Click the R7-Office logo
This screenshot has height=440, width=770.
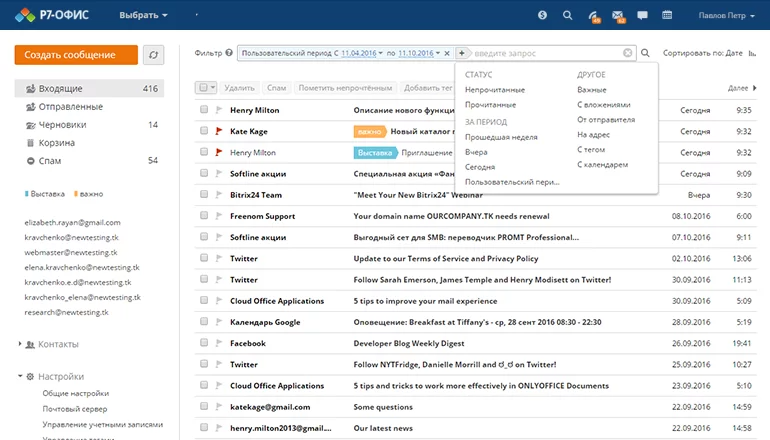[x=52, y=15]
